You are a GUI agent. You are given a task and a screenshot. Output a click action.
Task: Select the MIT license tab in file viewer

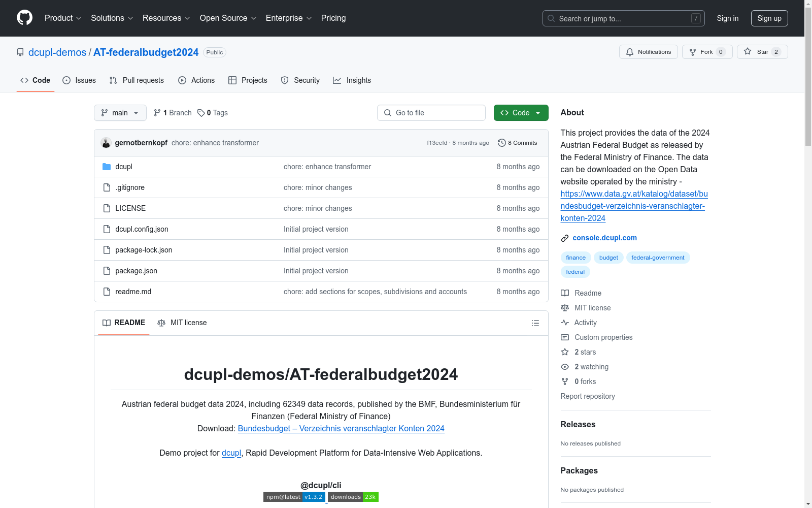[182, 323]
